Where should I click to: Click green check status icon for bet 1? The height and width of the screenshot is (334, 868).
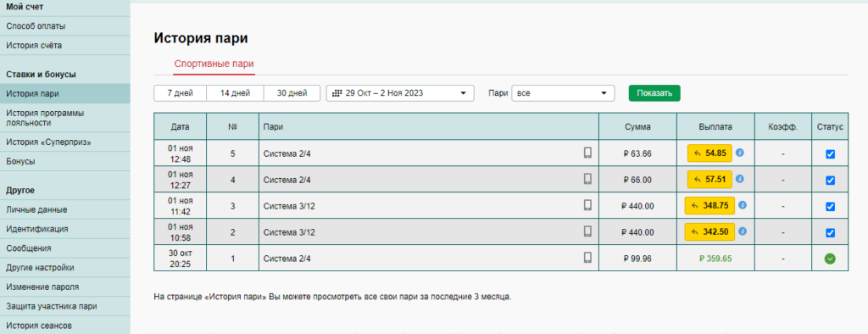(x=829, y=258)
